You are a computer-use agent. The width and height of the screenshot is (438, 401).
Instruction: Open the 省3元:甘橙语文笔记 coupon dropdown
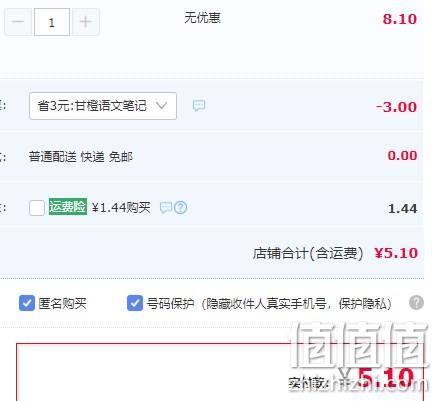pos(103,106)
